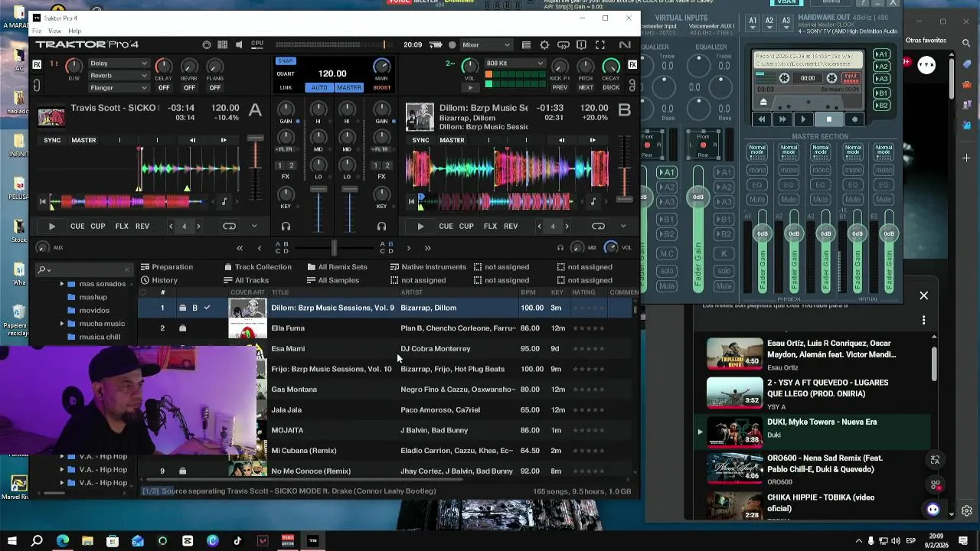The image size is (980, 551).
Task: Click rewind crossfader double arrow
Action: (240, 248)
